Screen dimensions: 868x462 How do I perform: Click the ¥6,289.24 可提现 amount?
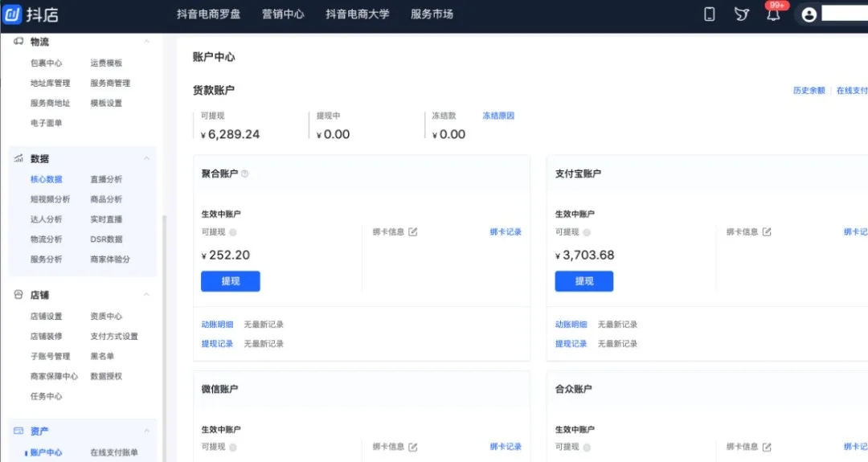point(231,134)
